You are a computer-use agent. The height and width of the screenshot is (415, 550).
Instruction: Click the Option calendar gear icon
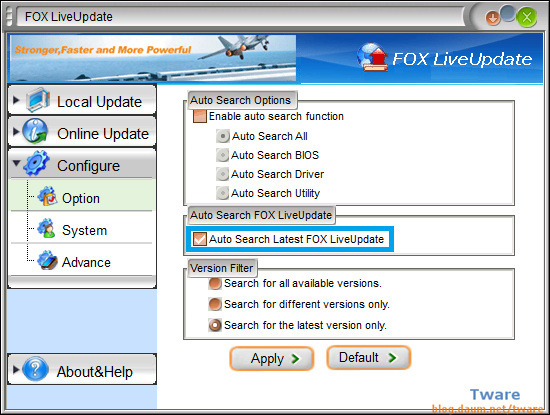click(x=47, y=196)
